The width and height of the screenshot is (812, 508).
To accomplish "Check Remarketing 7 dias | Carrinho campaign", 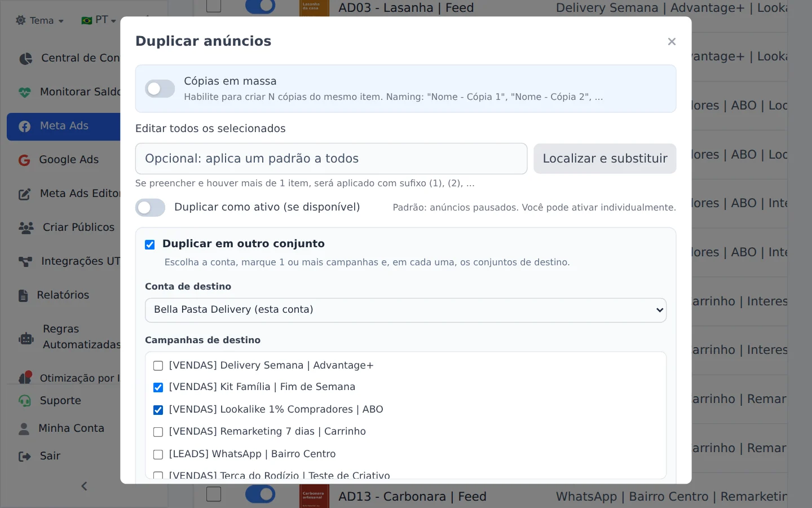I will pyautogui.click(x=158, y=432).
